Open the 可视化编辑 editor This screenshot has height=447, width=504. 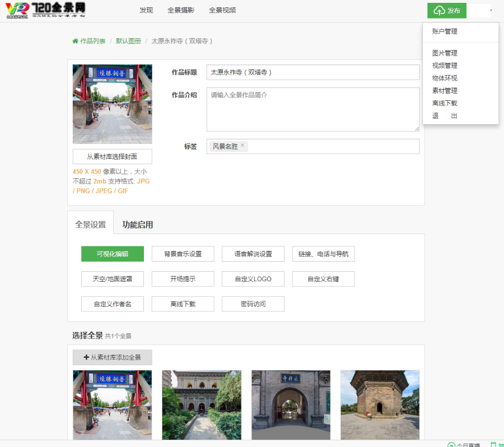113,254
